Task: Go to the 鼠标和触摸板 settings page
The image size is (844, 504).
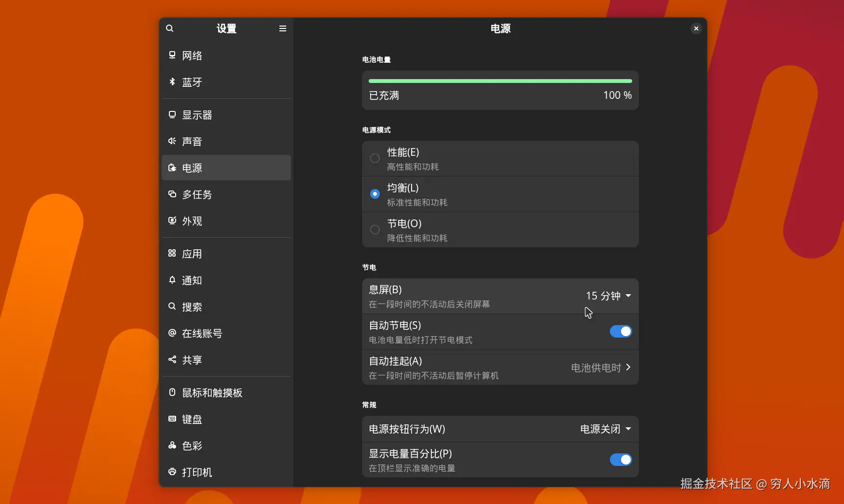Action: 226,393
